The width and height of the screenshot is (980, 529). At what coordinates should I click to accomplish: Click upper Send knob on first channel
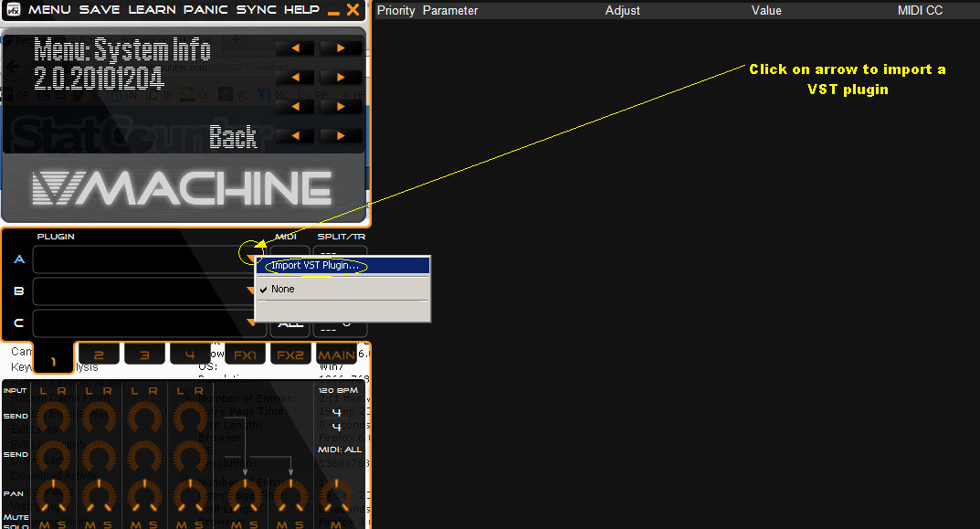tap(53, 418)
